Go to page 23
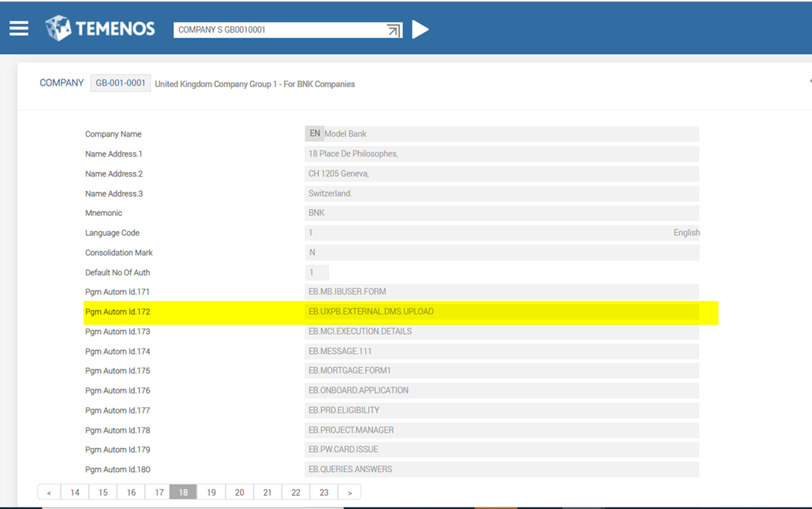Screen dimensions: 812x509 pos(323,492)
